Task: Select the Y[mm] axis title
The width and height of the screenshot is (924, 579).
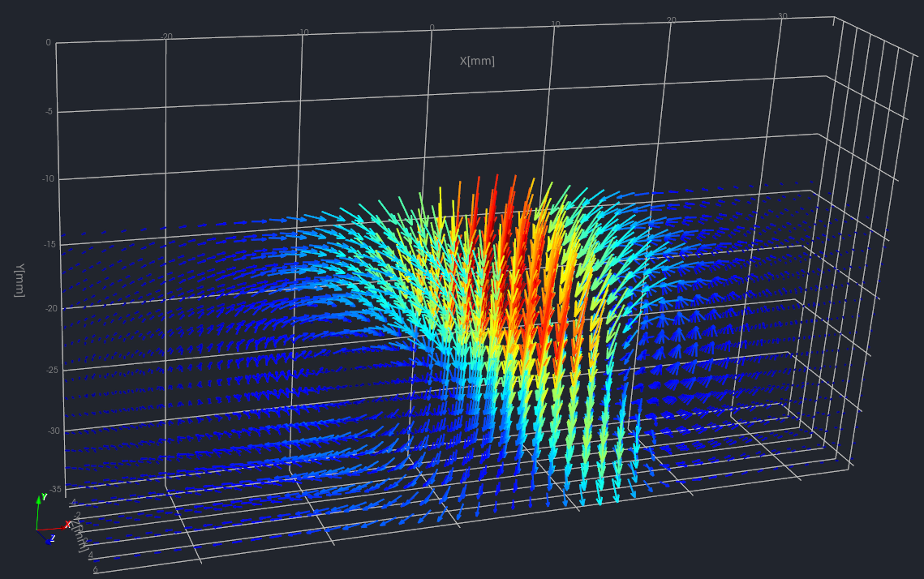Action: (x=19, y=280)
